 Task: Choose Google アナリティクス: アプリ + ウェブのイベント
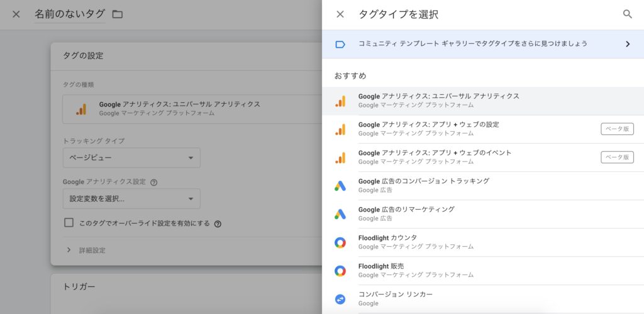[x=435, y=157]
